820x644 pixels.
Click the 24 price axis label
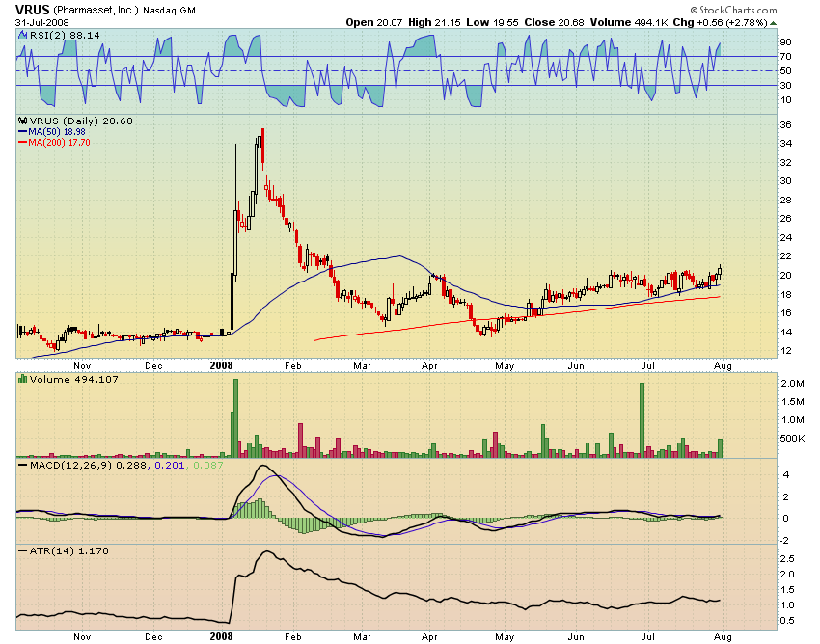pos(785,238)
